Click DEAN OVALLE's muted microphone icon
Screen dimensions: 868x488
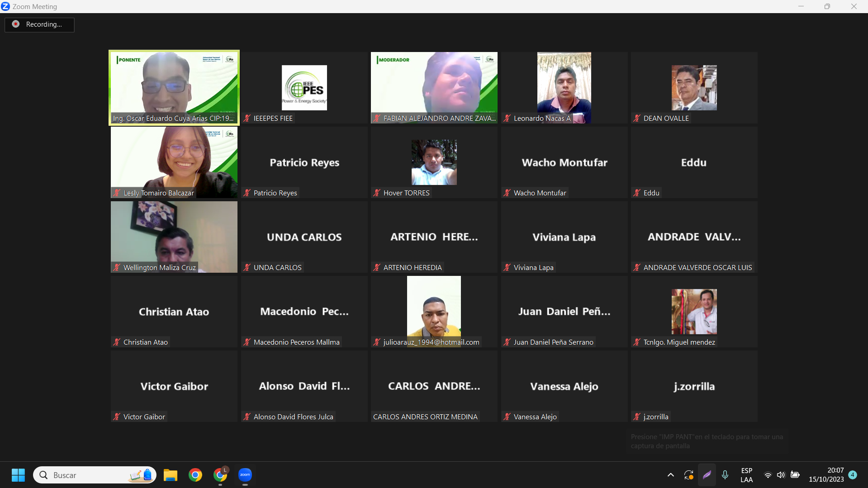click(637, 118)
